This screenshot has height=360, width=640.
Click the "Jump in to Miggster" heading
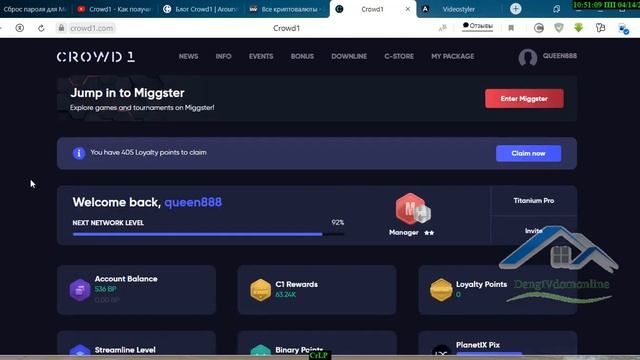click(x=127, y=93)
